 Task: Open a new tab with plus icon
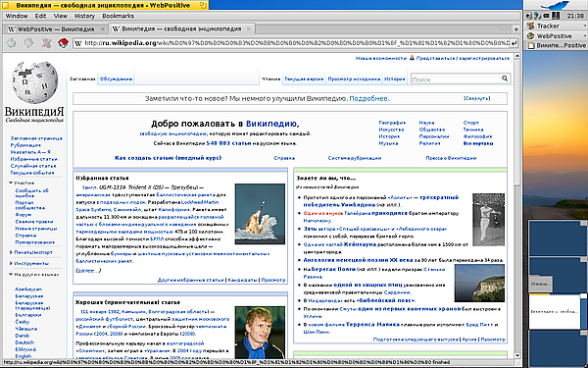516,28
